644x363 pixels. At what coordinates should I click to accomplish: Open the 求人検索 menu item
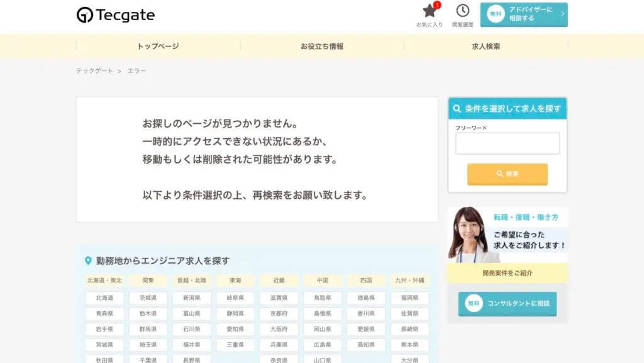click(486, 47)
